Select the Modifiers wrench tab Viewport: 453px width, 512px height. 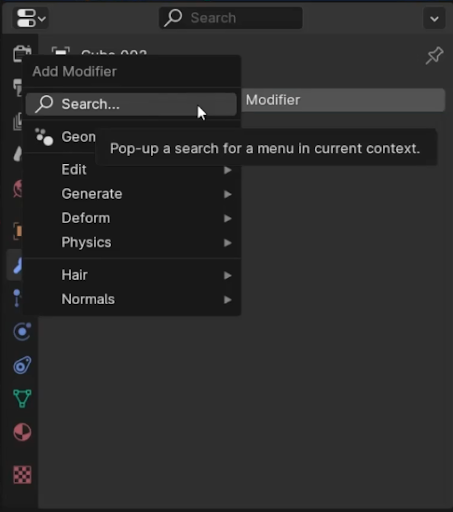16,265
